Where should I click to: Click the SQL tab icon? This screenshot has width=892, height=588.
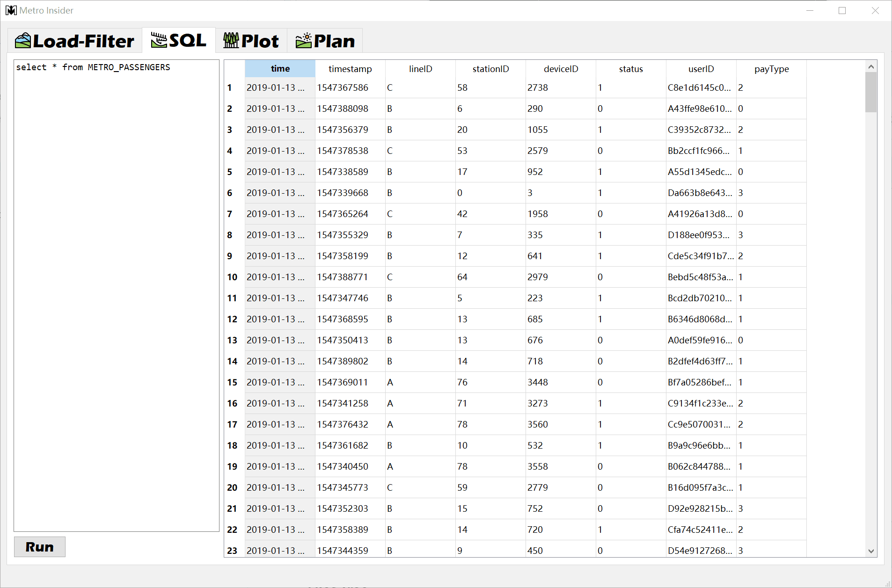[159, 40]
